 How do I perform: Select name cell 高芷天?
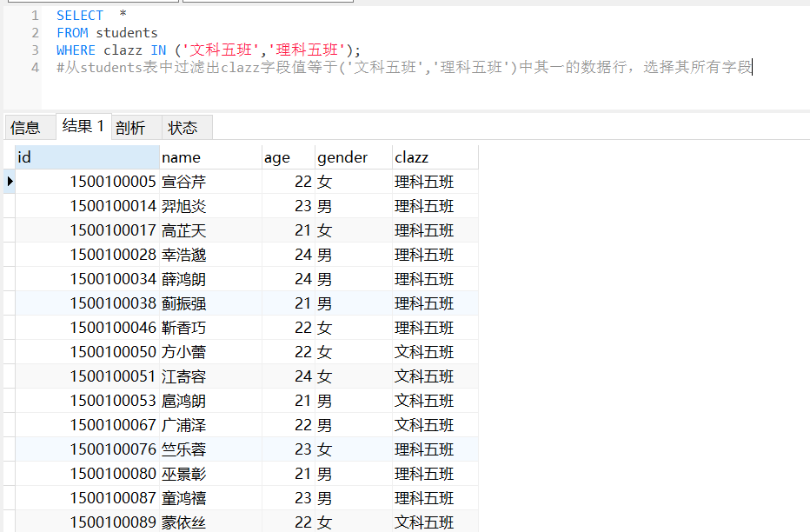210,230
